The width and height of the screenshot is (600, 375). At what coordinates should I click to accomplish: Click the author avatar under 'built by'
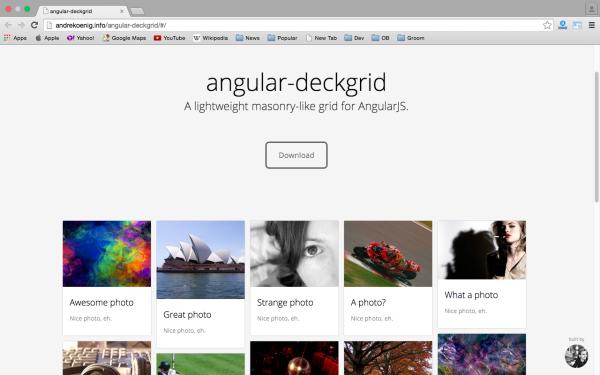[x=576, y=356]
